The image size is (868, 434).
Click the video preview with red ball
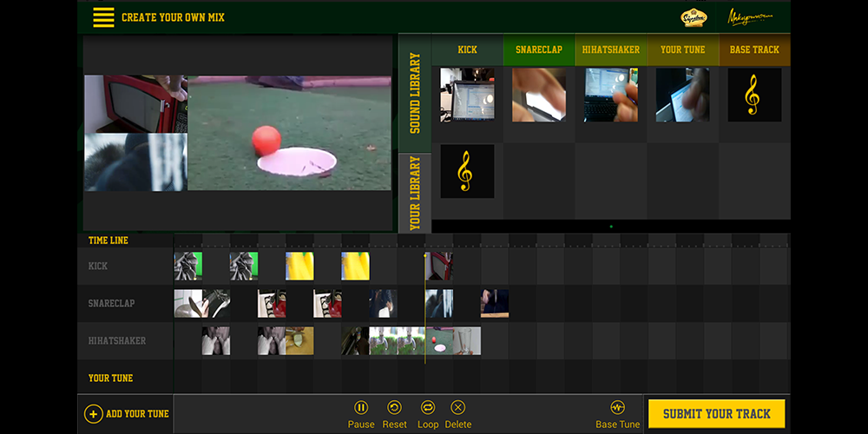click(x=289, y=133)
